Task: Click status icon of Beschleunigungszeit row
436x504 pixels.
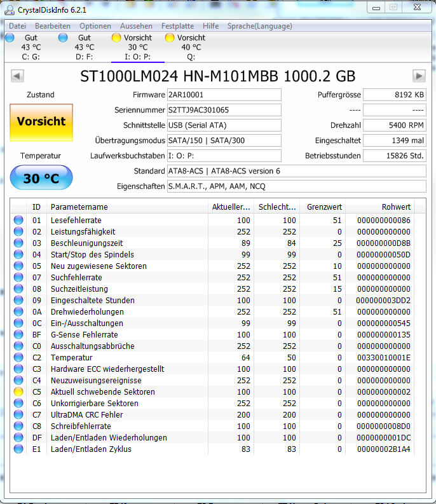Action: pos(18,243)
